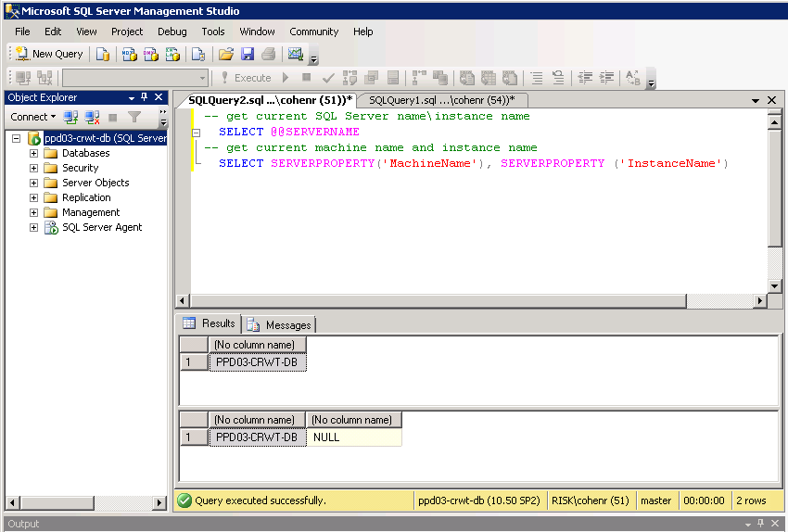Viewport: 788px width, 532px height.
Task: Parse the query with the checkmark icon
Action: [x=328, y=78]
